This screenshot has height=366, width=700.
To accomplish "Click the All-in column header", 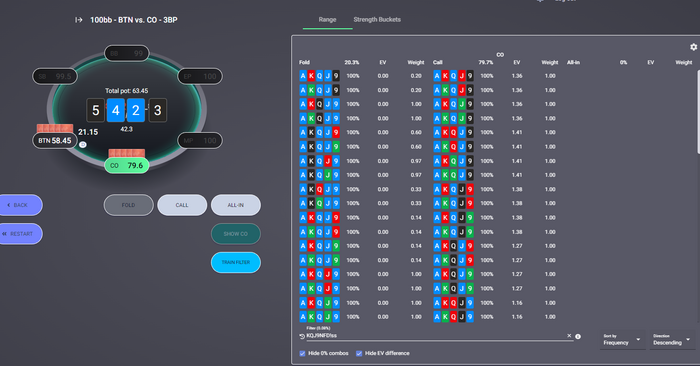I will tap(573, 62).
